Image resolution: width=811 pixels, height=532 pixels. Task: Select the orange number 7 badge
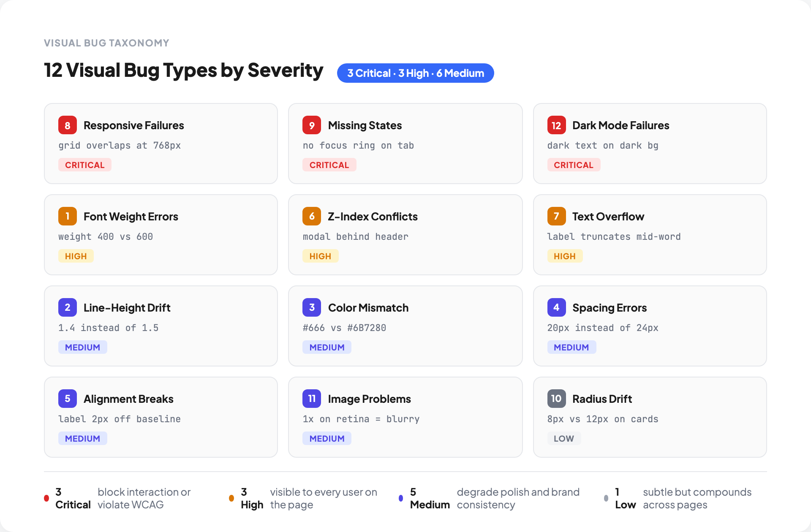click(x=556, y=216)
